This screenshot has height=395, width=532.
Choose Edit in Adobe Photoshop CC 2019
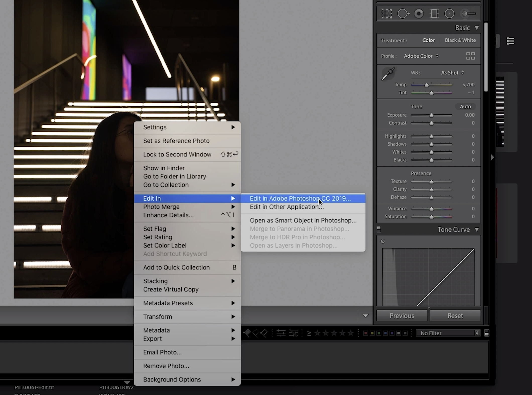coord(300,198)
